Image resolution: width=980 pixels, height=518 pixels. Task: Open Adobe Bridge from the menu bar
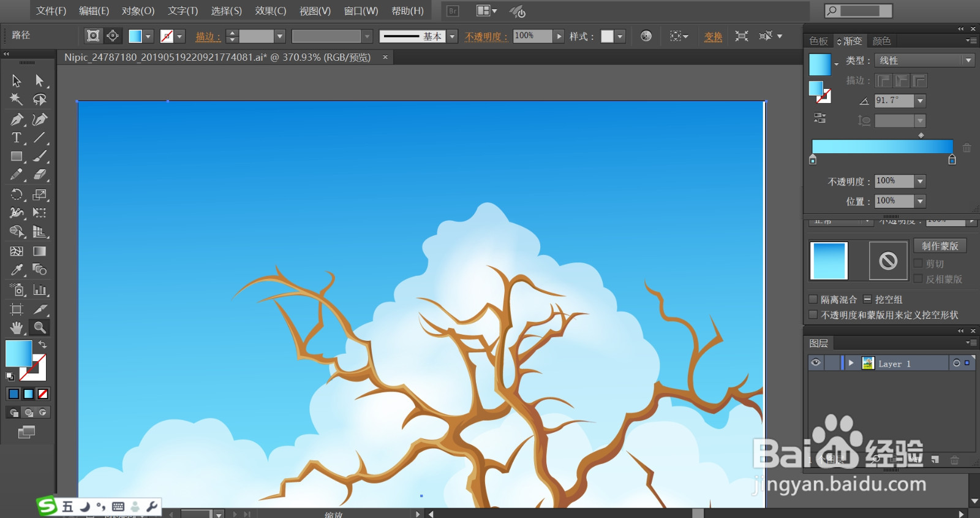[x=453, y=11]
